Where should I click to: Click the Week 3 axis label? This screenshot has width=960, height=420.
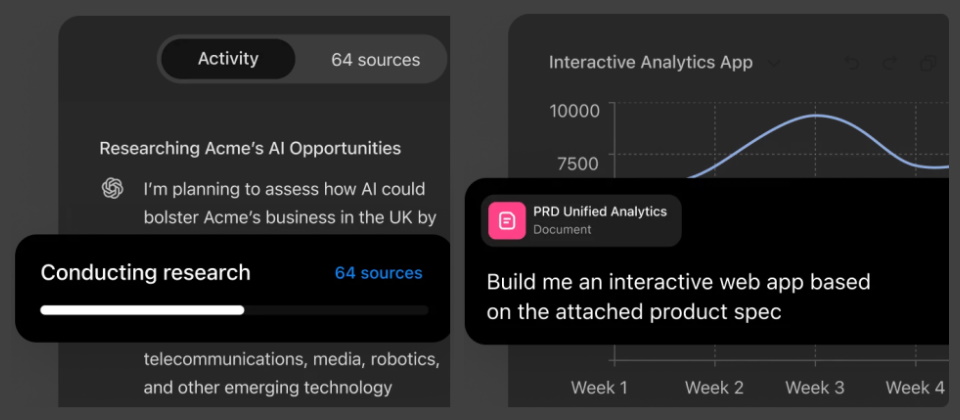(x=815, y=387)
